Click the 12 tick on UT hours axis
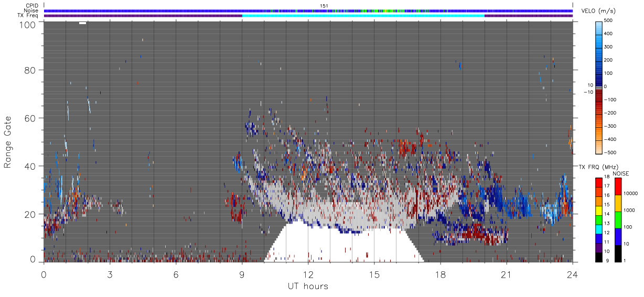 pyautogui.click(x=308, y=274)
